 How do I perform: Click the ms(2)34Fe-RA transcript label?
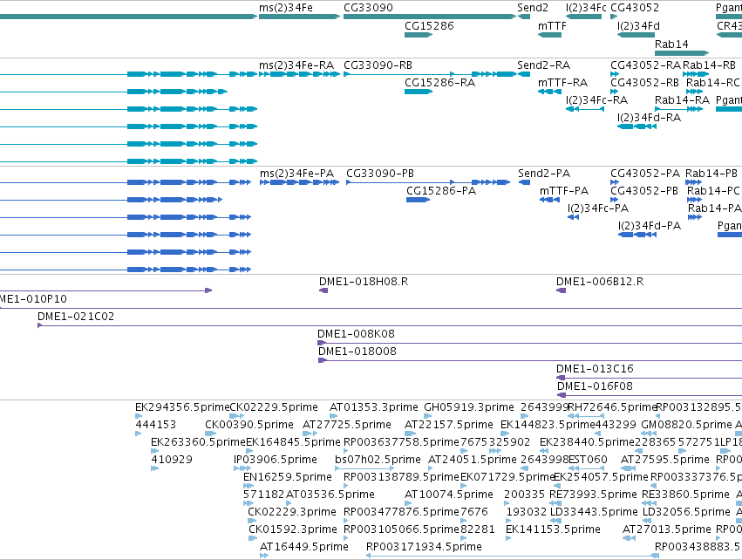[296, 65]
